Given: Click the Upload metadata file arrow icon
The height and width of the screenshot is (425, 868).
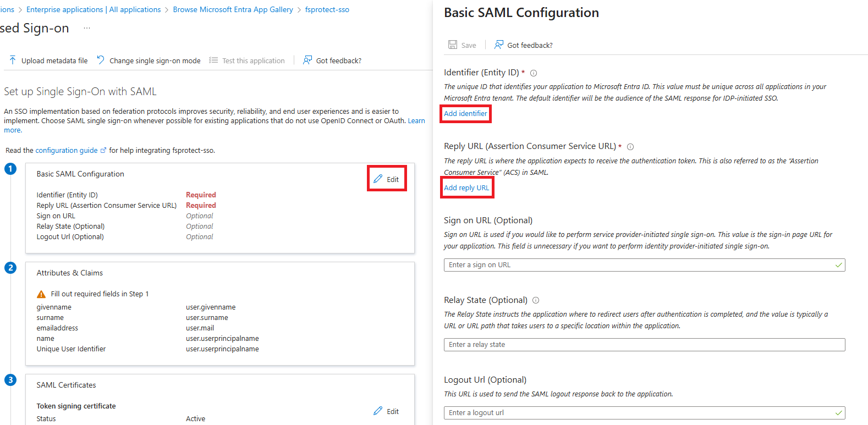Looking at the screenshot, I should point(13,60).
